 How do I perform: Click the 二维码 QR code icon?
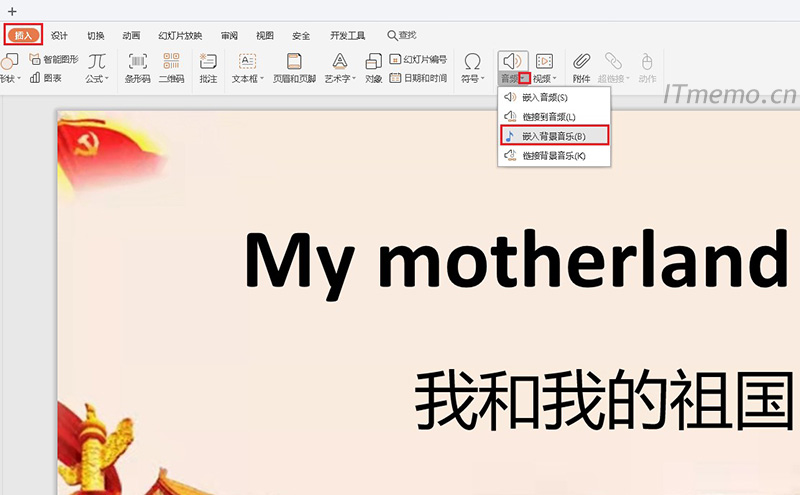(x=171, y=61)
